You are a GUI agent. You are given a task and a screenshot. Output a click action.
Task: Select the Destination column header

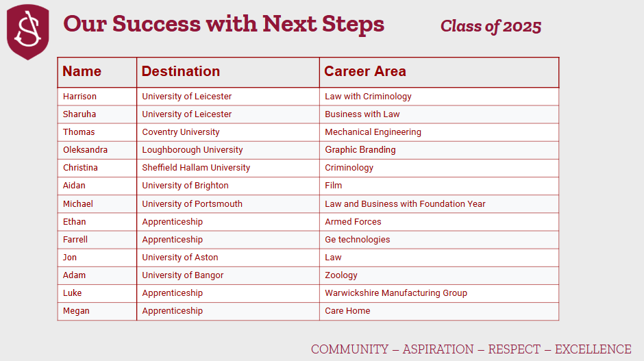pos(181,71)
